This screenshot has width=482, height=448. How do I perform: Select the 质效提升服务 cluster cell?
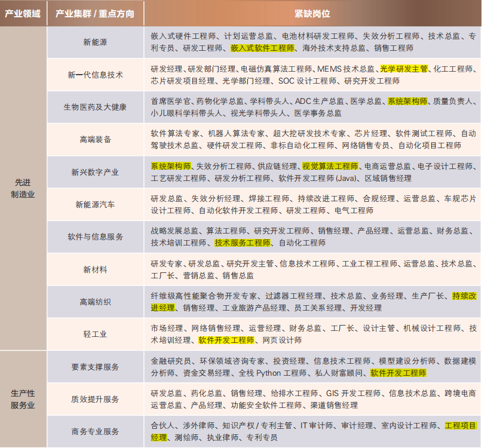pyautogui.click(x=95, y=399)
